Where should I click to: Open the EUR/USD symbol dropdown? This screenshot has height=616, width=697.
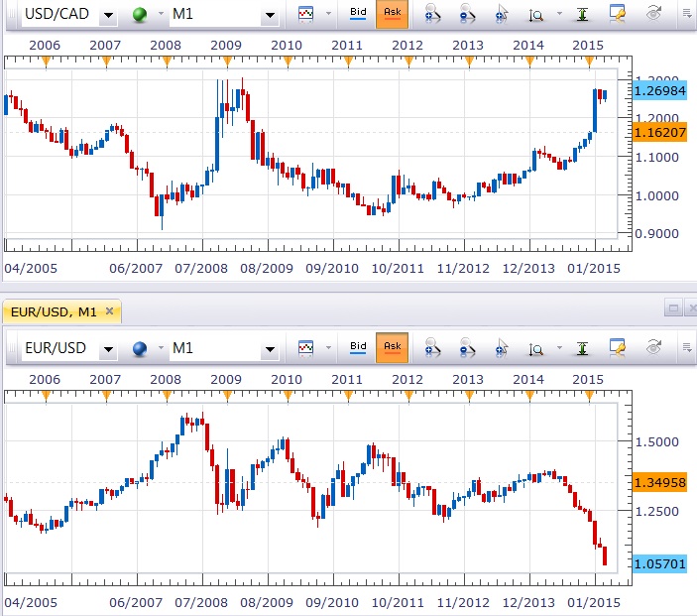pyautogui.click(x=107, y=349)
